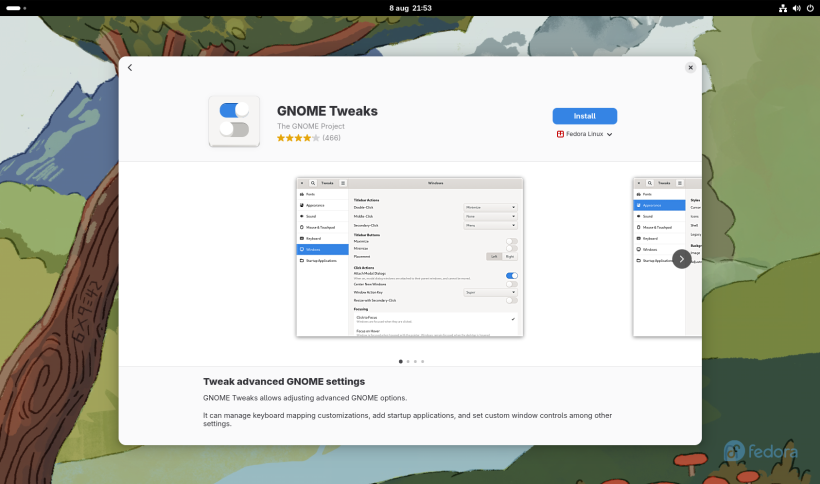
Task: Click the Tweak advanced GNOME settings heading
Action: (x=284, y=382)
